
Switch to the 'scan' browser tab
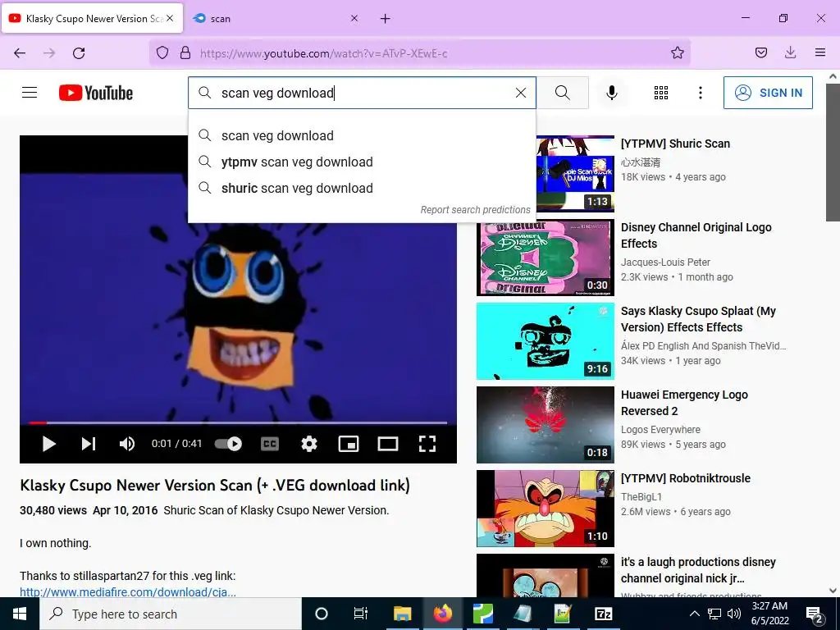(x=268, y=19)
